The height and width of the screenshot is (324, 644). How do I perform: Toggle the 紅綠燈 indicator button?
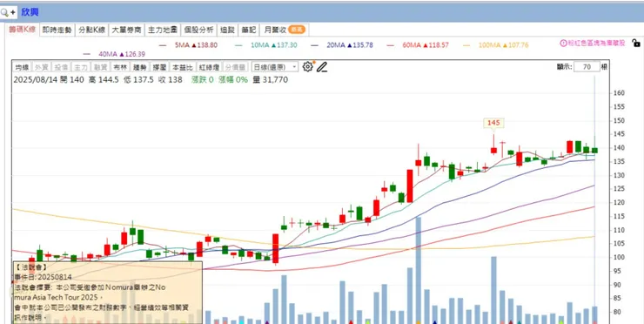pyautogui.click(x=210, y=67)
